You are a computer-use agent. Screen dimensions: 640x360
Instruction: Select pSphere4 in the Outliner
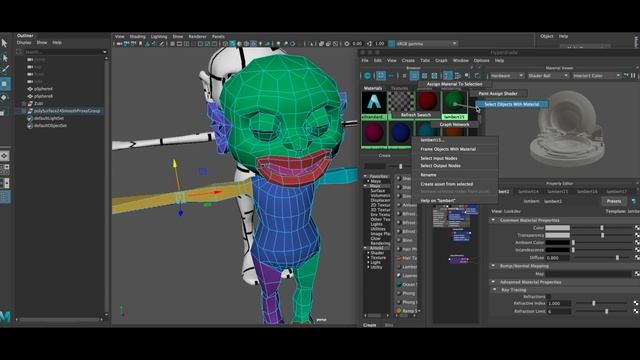(43, 89)
